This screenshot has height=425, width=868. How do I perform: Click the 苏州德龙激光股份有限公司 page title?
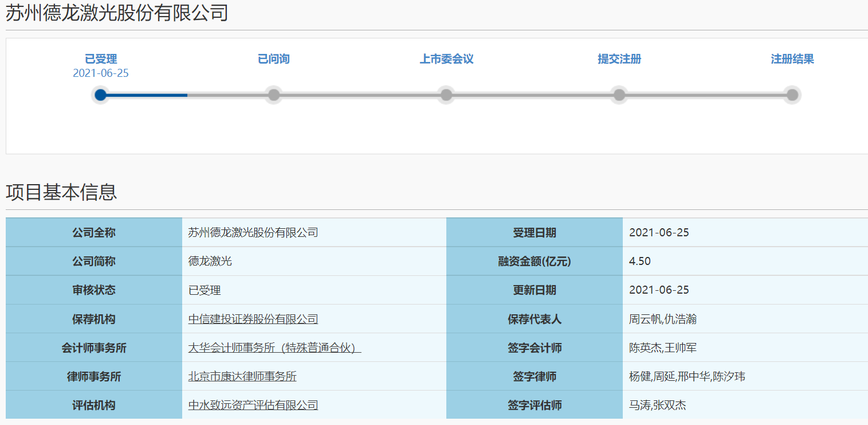[x=117, y=13]
